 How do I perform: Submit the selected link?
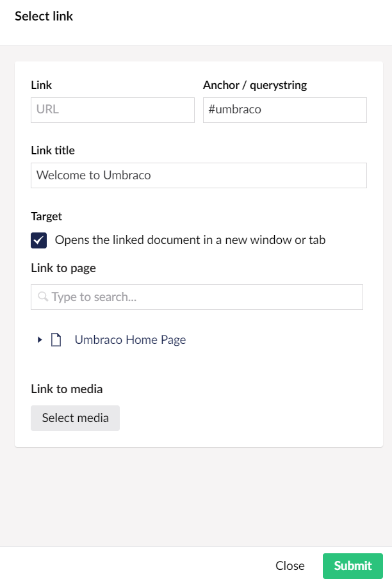click(352, 566)
